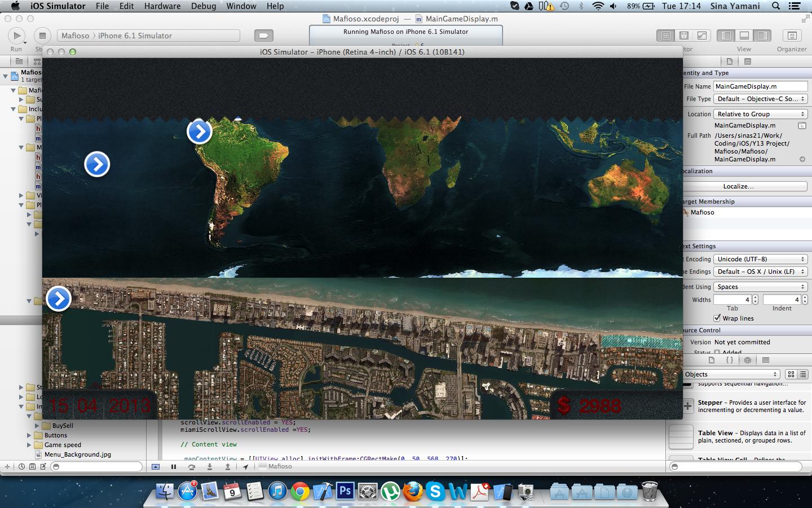This screenshot has height=508, width=812.
Task: Tap the arrow marker over the Pacific Ocean
Action: coord(97,164)
